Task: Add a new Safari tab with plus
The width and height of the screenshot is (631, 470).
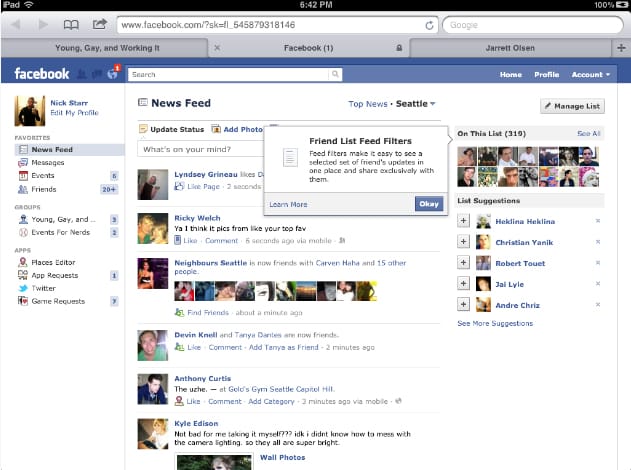Action: tap(621, 48)
